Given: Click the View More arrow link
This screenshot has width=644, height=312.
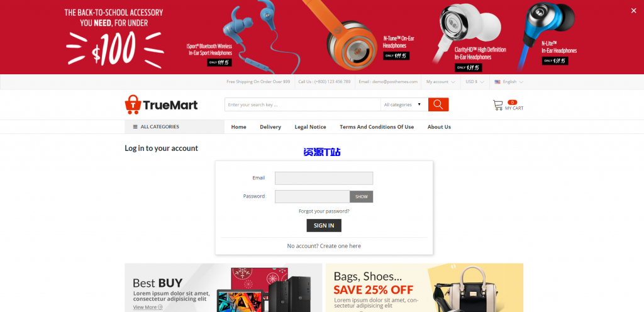Looking at the screenshot, I should pyautogui.click(x=148, y=307).
